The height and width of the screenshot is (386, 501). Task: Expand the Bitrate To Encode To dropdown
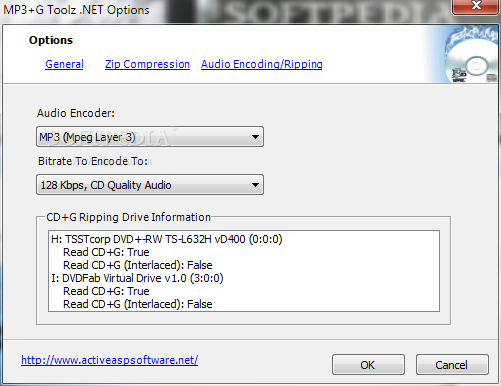pyautogui.click(x=150, y=185)
